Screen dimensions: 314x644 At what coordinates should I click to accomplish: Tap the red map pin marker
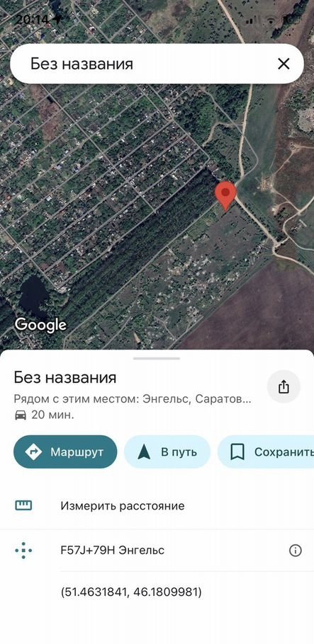coord(225,196)
